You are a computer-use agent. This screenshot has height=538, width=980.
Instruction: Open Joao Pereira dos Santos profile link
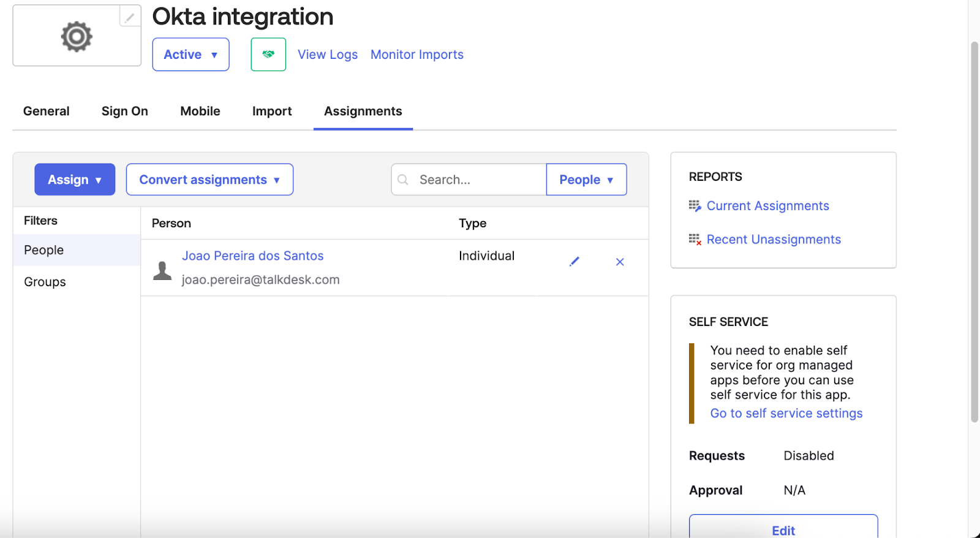coord(253,256)
